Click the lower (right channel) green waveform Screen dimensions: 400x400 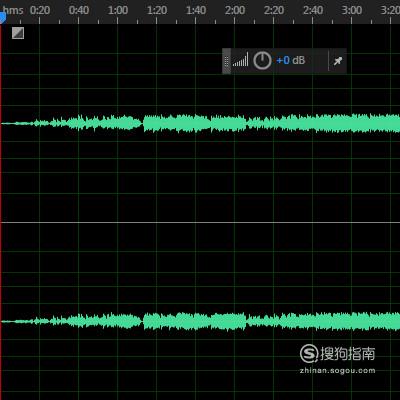click(x=201, y=321)
